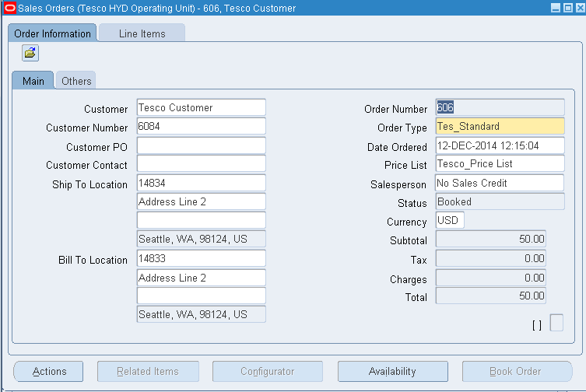Click the Related Items button
This screenshot has width=586, height=392.
pos(148,372)
